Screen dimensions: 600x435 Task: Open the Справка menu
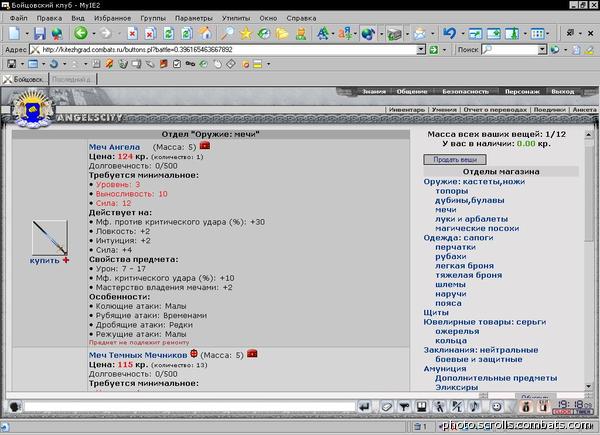(301, 18)
